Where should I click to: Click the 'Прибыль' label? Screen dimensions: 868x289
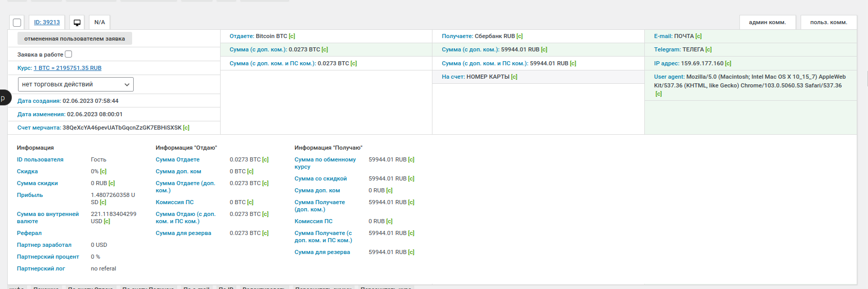[30, 195]
